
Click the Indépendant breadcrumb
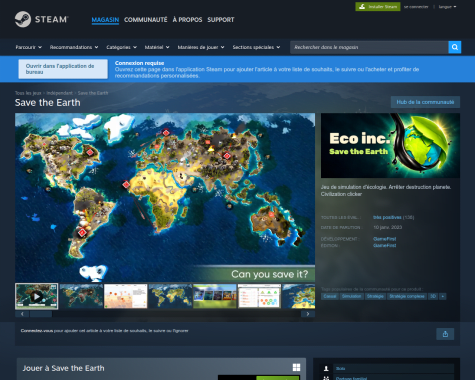pos(59,93)
